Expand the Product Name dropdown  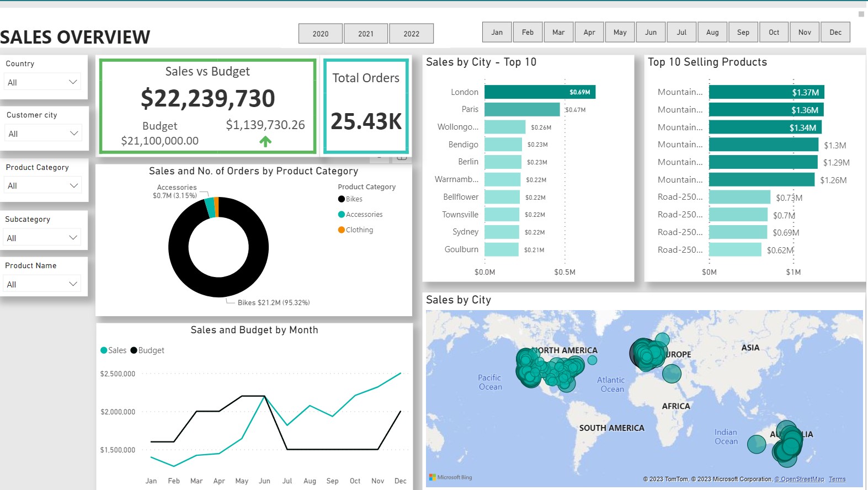[43, 284]
